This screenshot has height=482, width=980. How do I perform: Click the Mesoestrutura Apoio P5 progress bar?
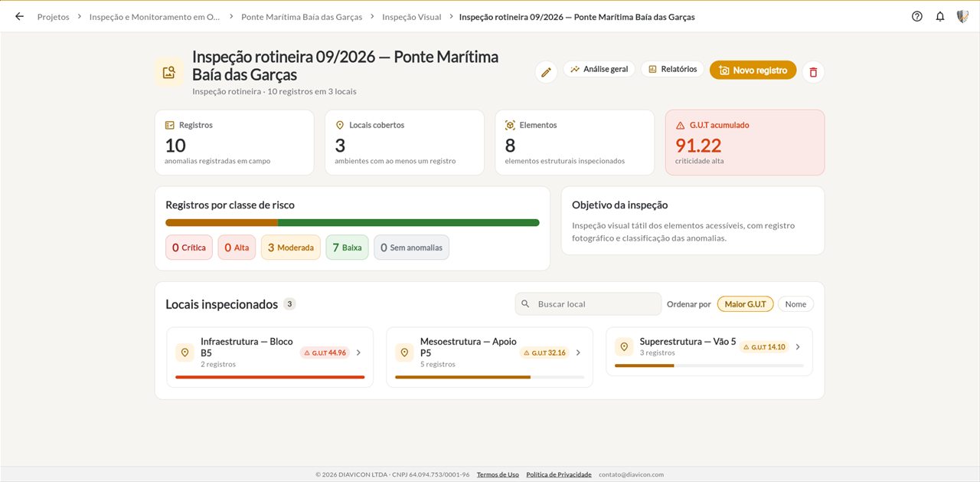tap(489, 377)
